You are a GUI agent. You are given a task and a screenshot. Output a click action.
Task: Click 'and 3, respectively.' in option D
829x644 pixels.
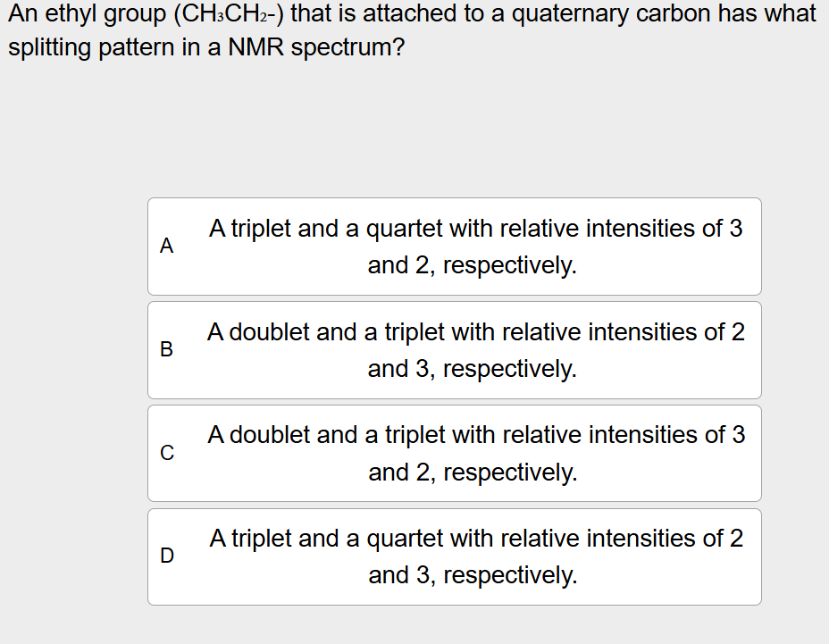473,575
